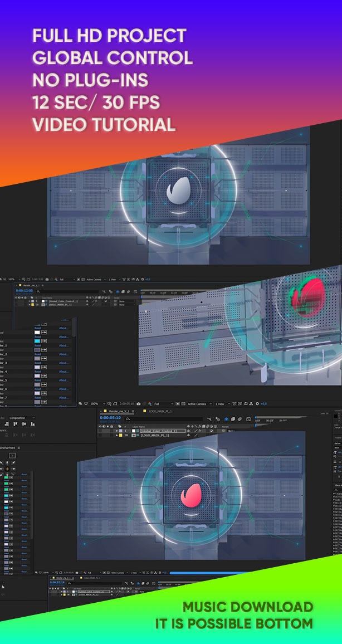Open Full resolution dropdown in topmost viewer bar
342x644 pixels.
[x=67, y=279]
